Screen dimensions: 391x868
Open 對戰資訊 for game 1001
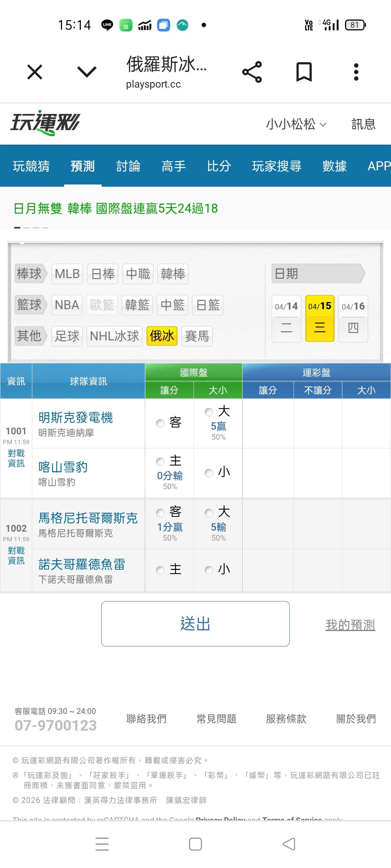click(x=16, y=458)
